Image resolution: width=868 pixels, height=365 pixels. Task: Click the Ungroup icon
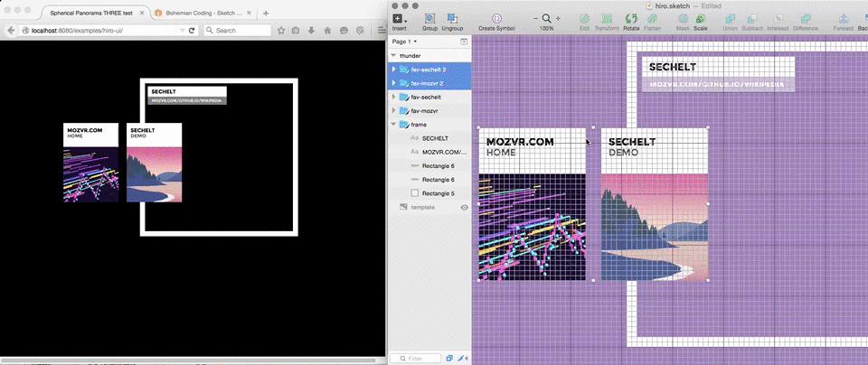point(452,19)
